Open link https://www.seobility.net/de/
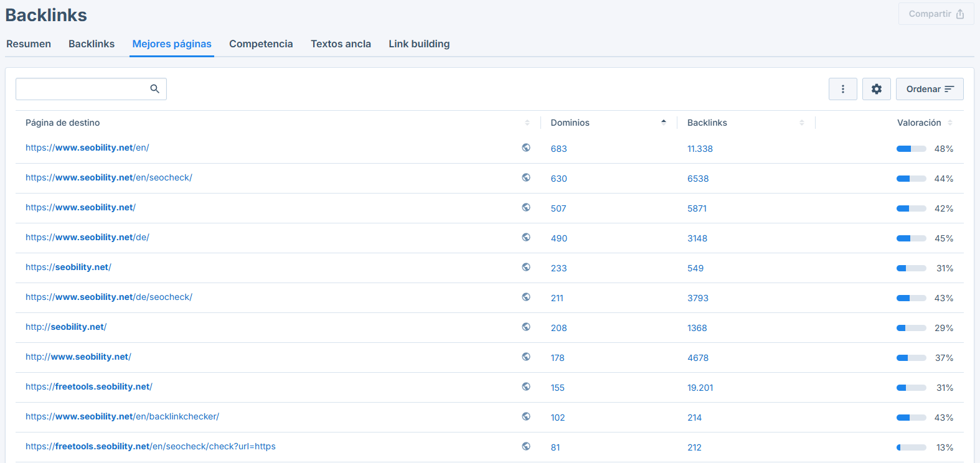The width and height of the screenshot is (980, 463). pos(87,237)
